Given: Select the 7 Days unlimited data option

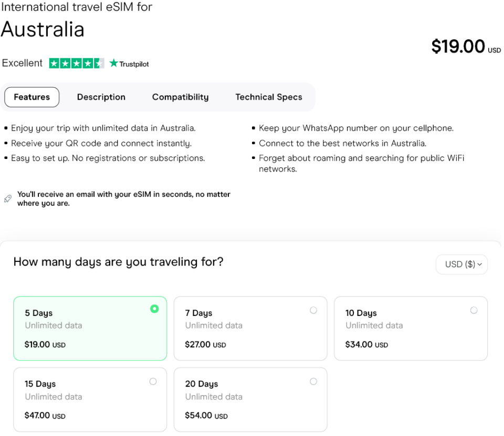Looking at the screenshot, I should point(313,310).
